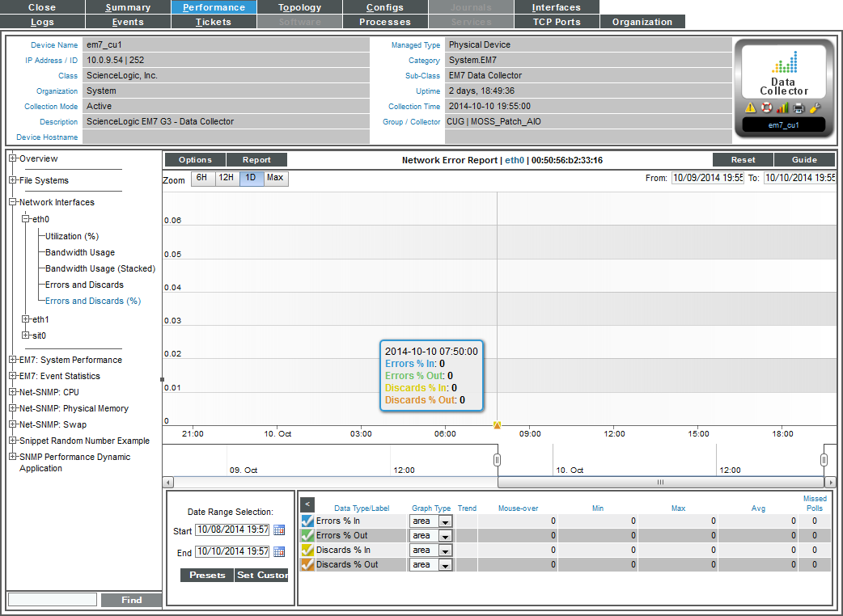Image resolution: width=843 pixels, height=616 pixels.
Task: Collapse the legend panel with the < button
Action: tap(307, 504)
